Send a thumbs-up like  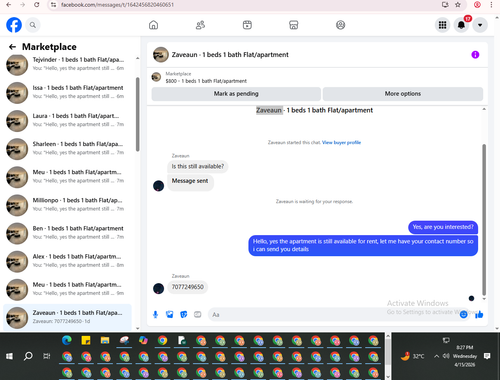[479, 314]
